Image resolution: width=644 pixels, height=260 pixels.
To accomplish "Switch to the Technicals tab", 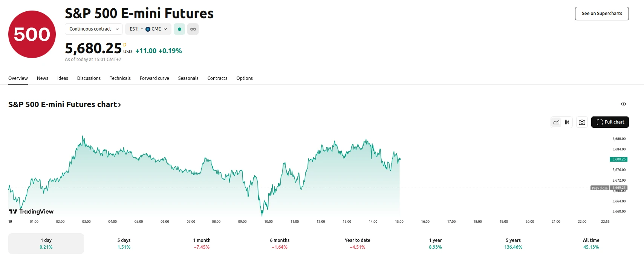I will click(x=120, y=78).
